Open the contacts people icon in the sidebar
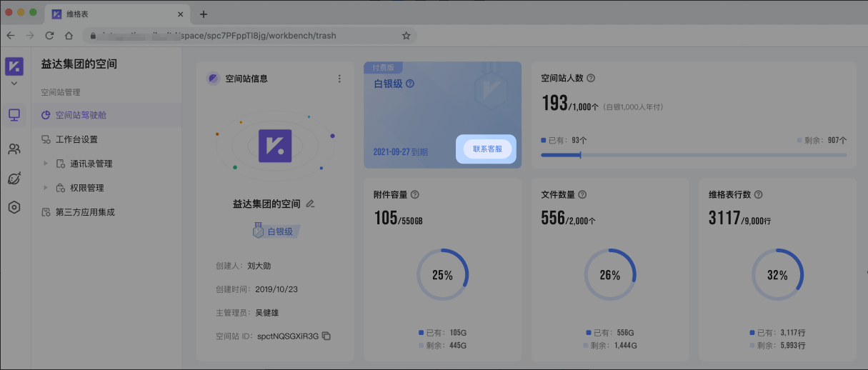 [x=14, y=149]
